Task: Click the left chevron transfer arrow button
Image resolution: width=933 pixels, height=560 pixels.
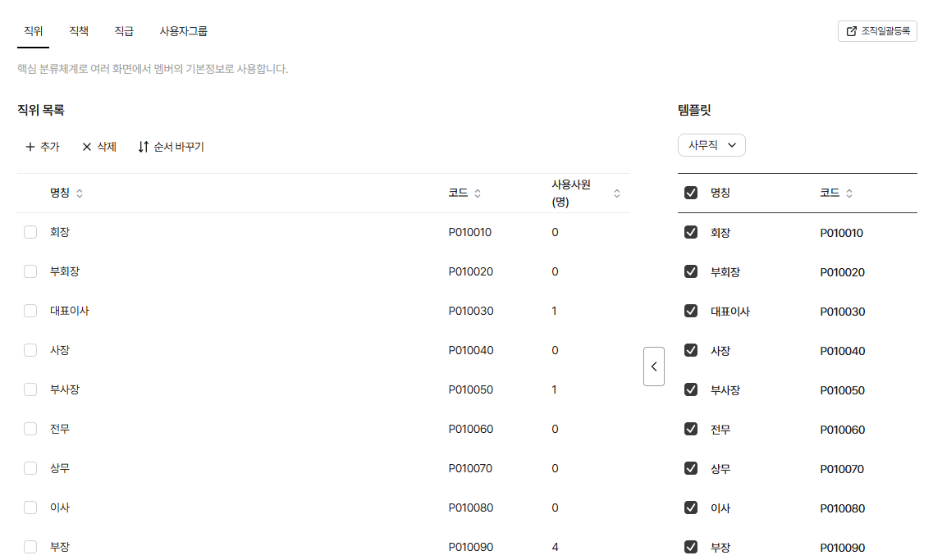Action: click(653, 367)
